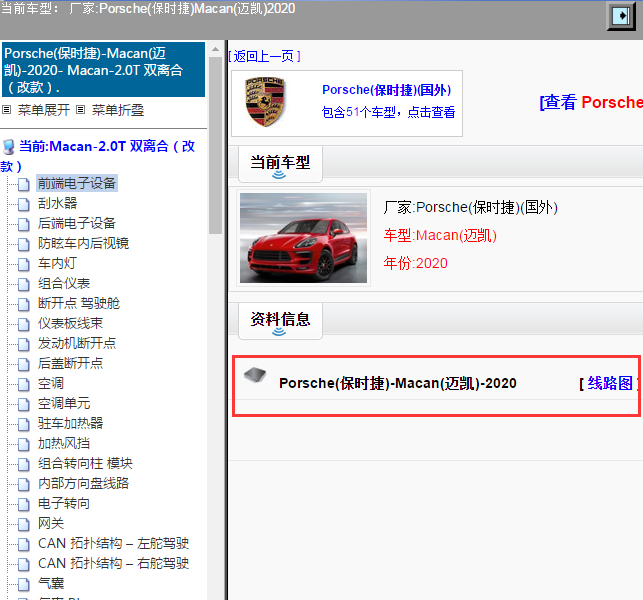Click 包含51个车型,点击查看 link
This screenshot has height=600, width=643.
[x=388, y=112]
